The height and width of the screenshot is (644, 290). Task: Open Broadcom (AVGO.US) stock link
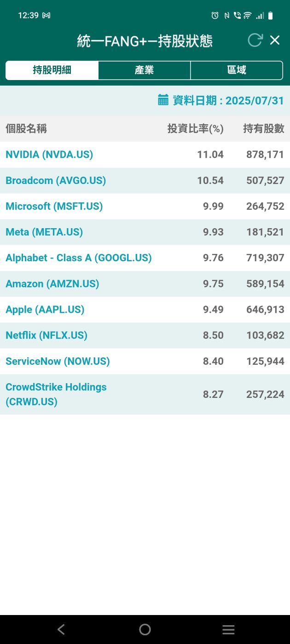pos(56,180)
